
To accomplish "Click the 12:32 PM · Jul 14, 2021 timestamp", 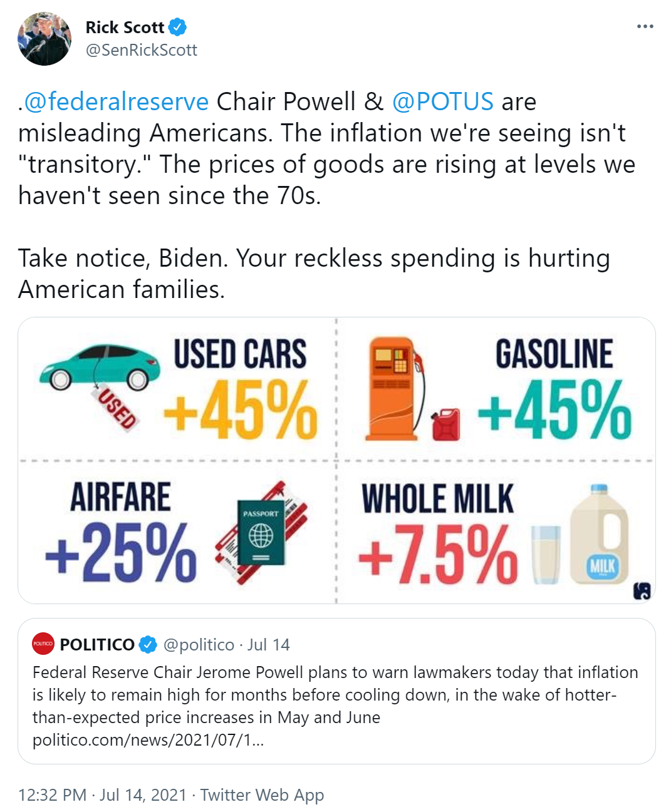I will point(103,795).
